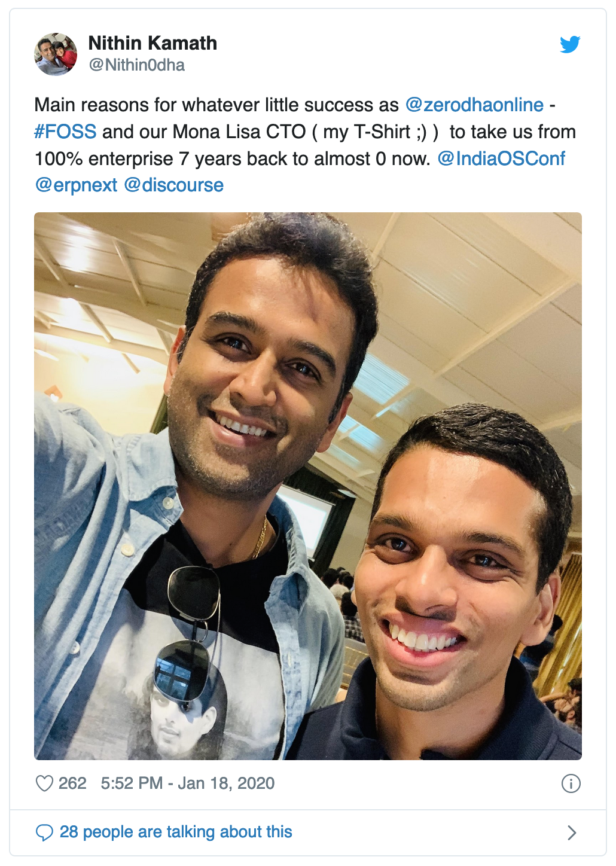Open Nithin Kamath's profile avatar
The height and width of the screenshot is (866, 616).
click(x=56, y=54)
